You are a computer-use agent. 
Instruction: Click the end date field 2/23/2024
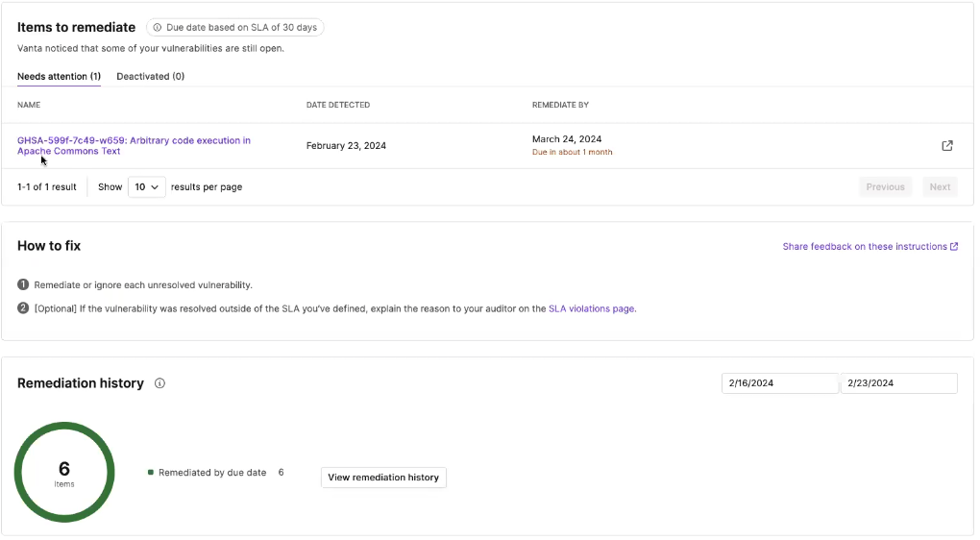[x=898, y=383]
